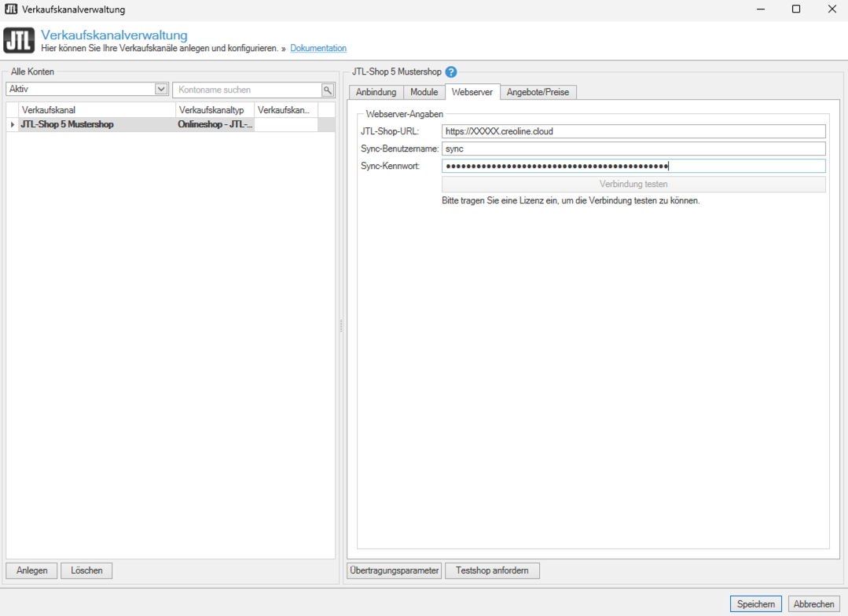Screen dimensions: 848x616
Task: Click the JTL logo in the header
Action: 19,41
